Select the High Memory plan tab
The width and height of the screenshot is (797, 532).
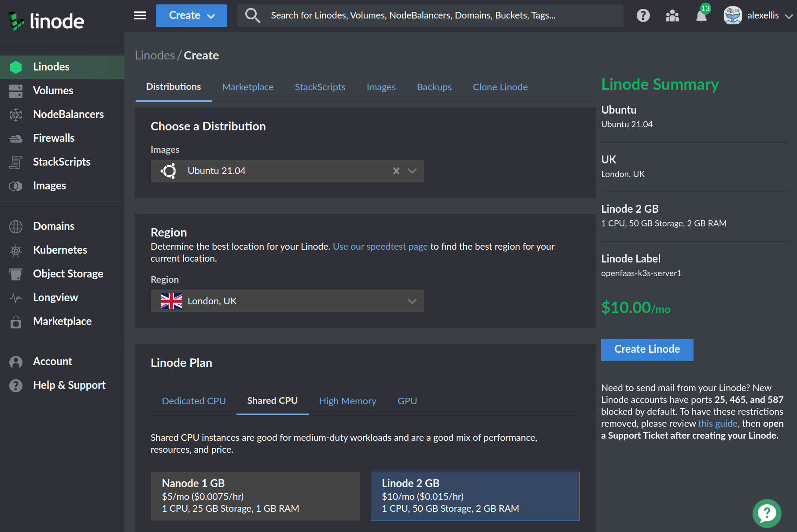coord(348,401)
